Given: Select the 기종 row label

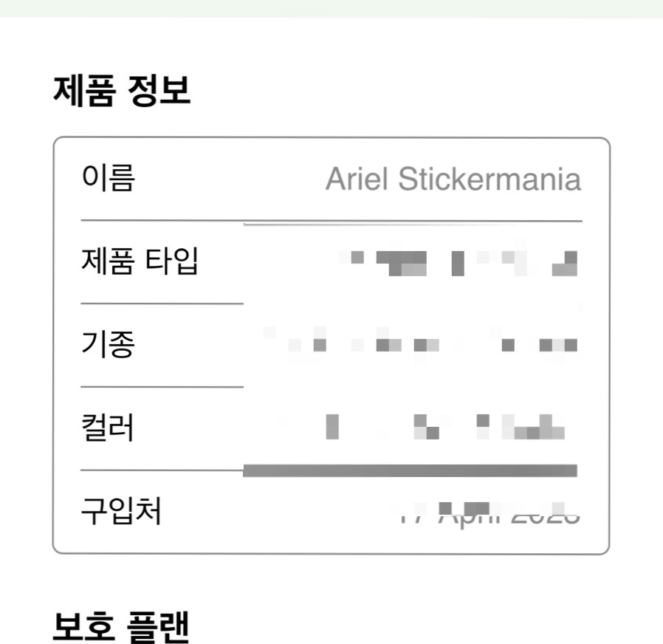Looking at the screenshot, I should (x=108, y=344).
